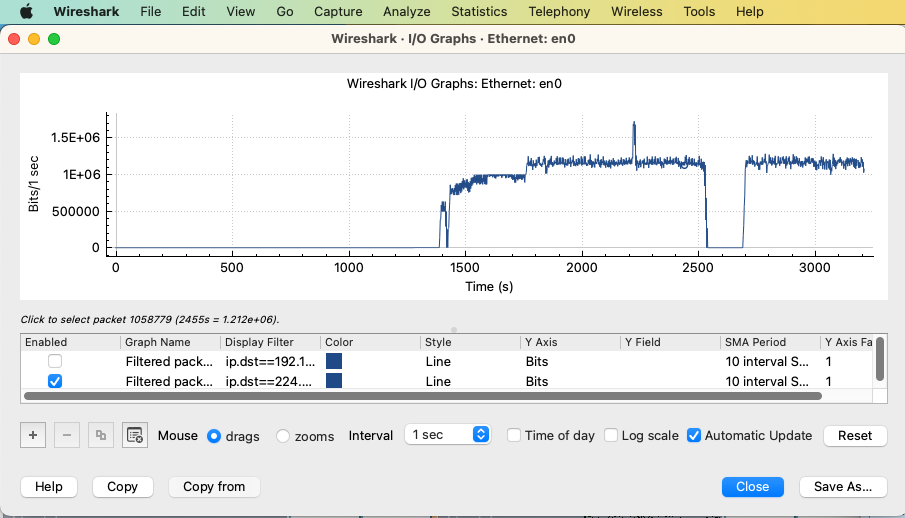905x518 pixels.
Task: Select the Mouse drags radio button
Action: pos(214,436)
